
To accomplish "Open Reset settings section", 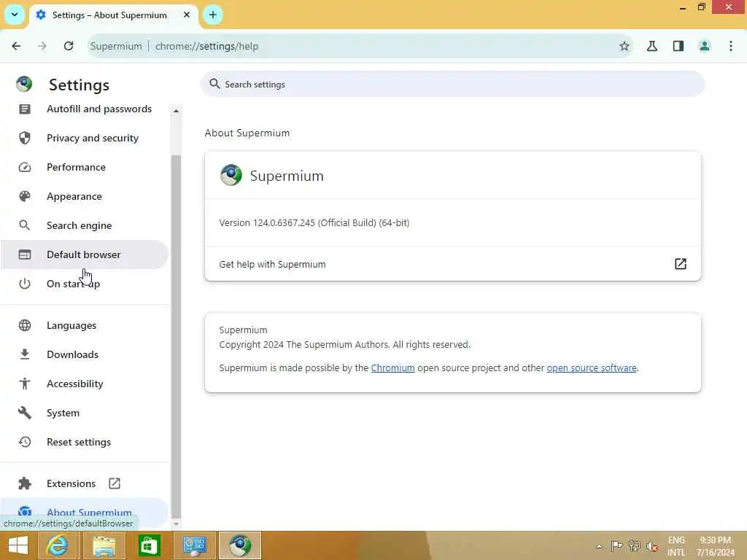I will point(85,441).
